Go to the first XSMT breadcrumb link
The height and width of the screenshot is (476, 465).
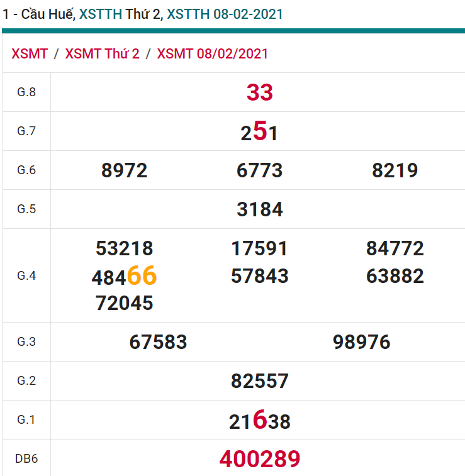point(30,54)
